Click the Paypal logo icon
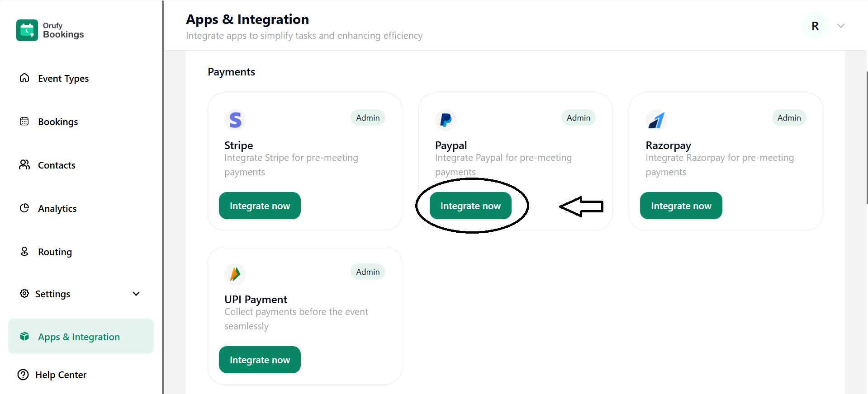 [x=446, y=120]
